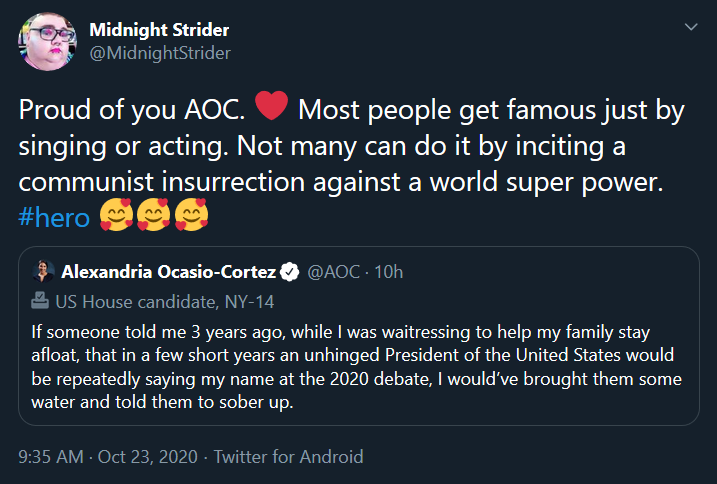The height and width of the screenshot is (484, 717).
Task: Click the Midnight Strider profile avatar
Action: point(46,42)
